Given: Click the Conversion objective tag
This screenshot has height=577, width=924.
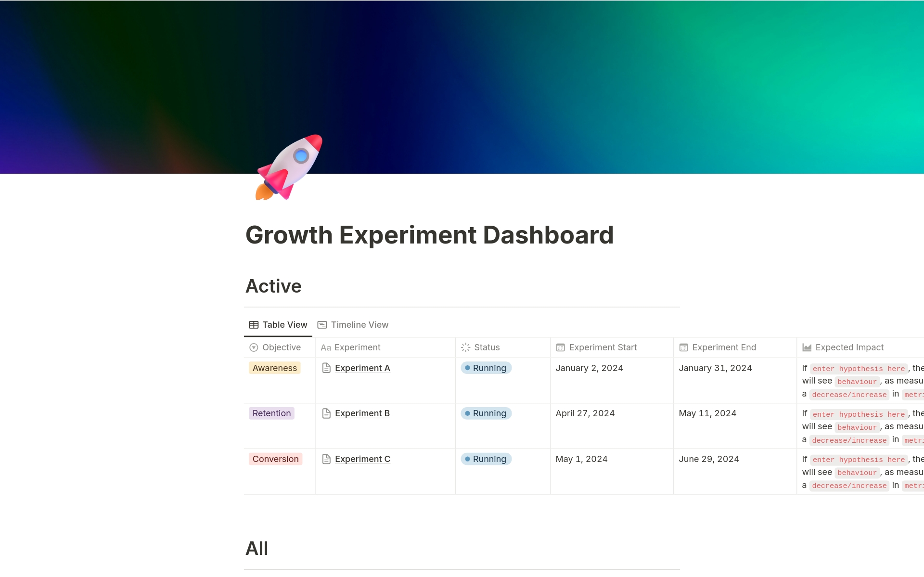Looking at the screenshot, I should click(275, 459).
